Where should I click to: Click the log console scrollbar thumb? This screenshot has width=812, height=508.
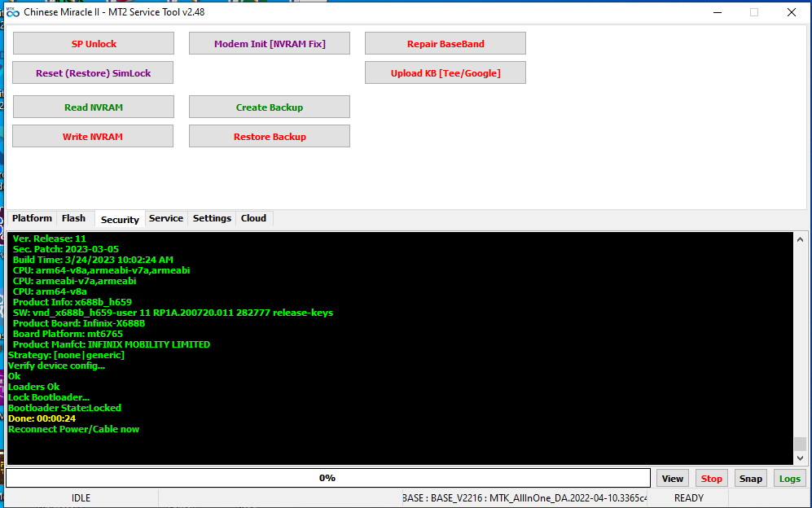[800, 444]
